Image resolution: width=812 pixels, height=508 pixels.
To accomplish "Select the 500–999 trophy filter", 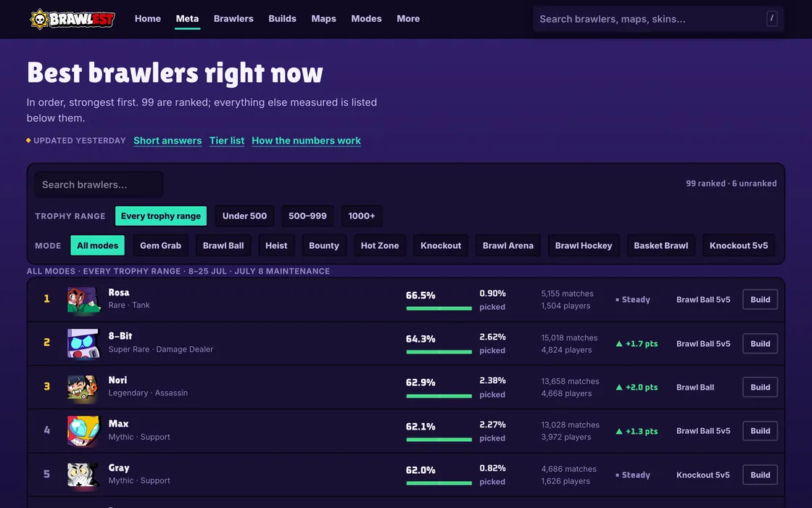I will click(x=307, y=216).
